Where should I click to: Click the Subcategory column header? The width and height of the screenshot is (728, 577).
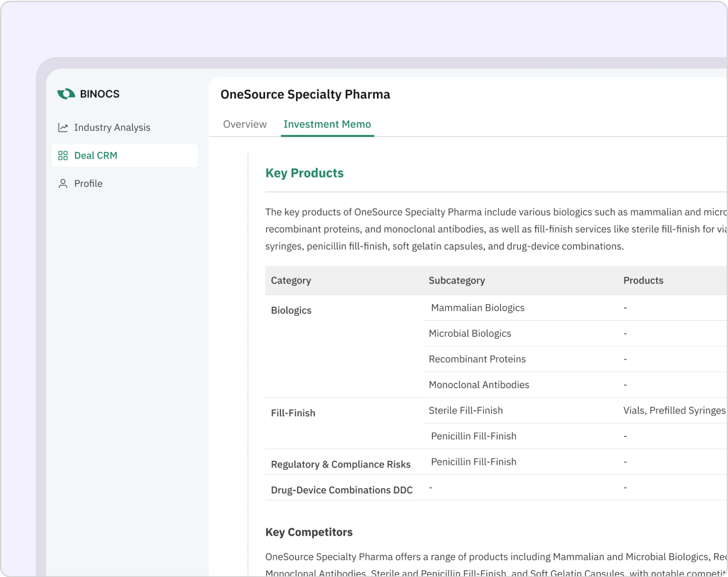click(457, 281)
